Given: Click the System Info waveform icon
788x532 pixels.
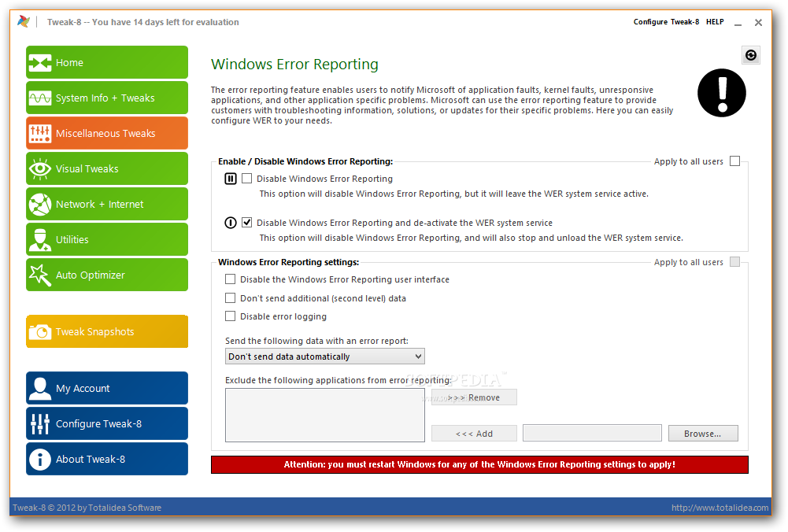Looking at the screenshot, I should (39, 98).
